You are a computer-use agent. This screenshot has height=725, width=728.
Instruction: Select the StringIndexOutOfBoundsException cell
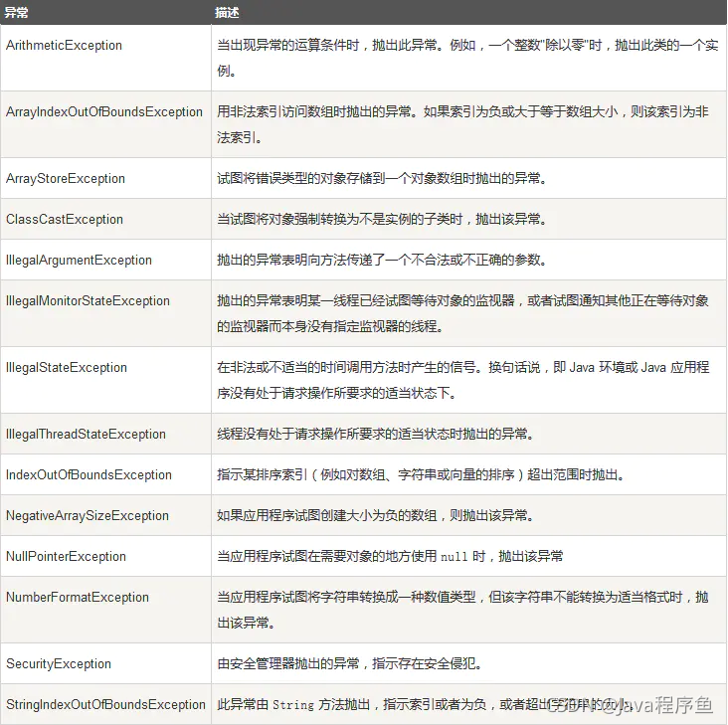tap(105, 704)
